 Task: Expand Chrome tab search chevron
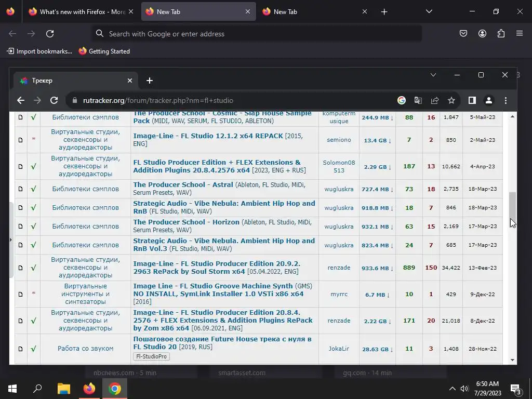click(x=433, y=75)
